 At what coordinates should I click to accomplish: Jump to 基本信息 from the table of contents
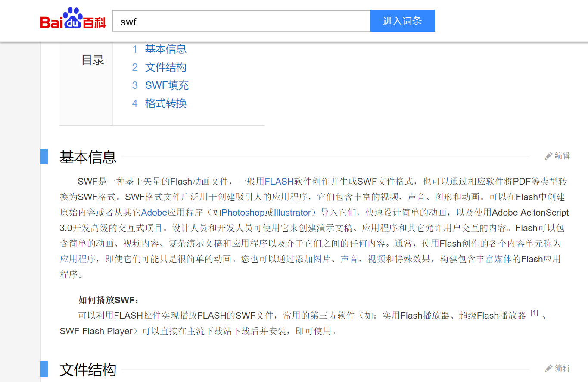coord(166,49)
